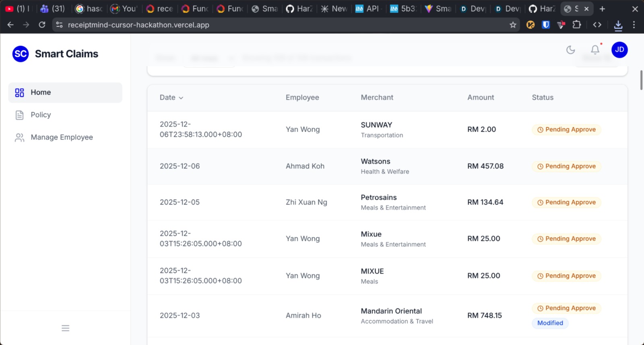Switch to the New tab with asterisk icon

[333, 9]
